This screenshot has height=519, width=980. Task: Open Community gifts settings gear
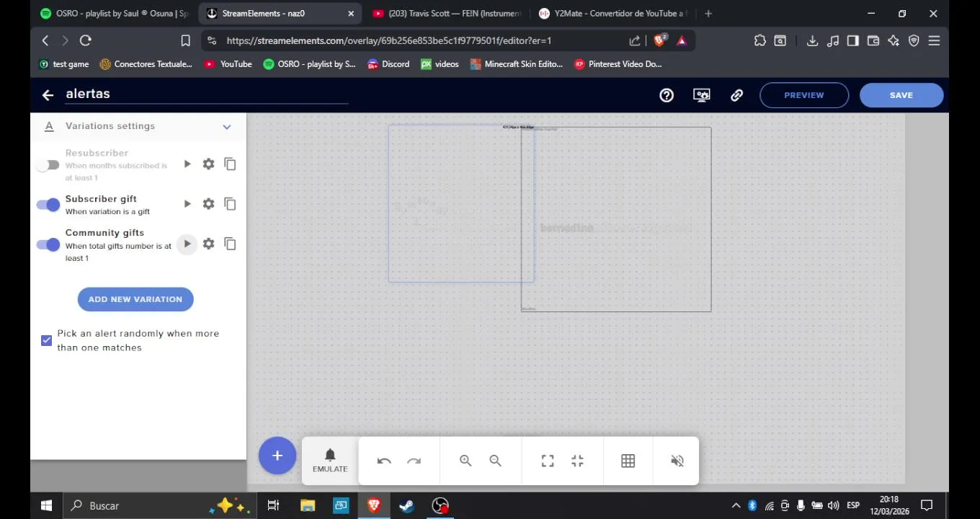pos(208,244)
